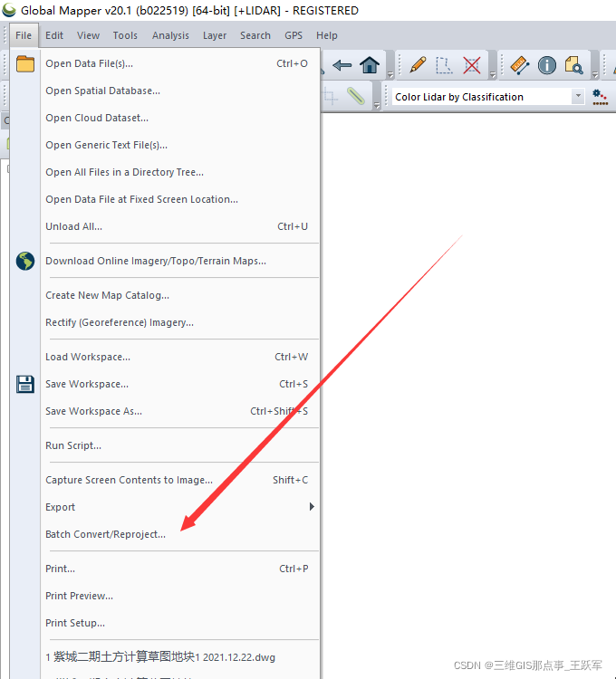Open recent file 紫城二期土方计算草图地块1 2021.12.22.dwg

tap(179, 657)
